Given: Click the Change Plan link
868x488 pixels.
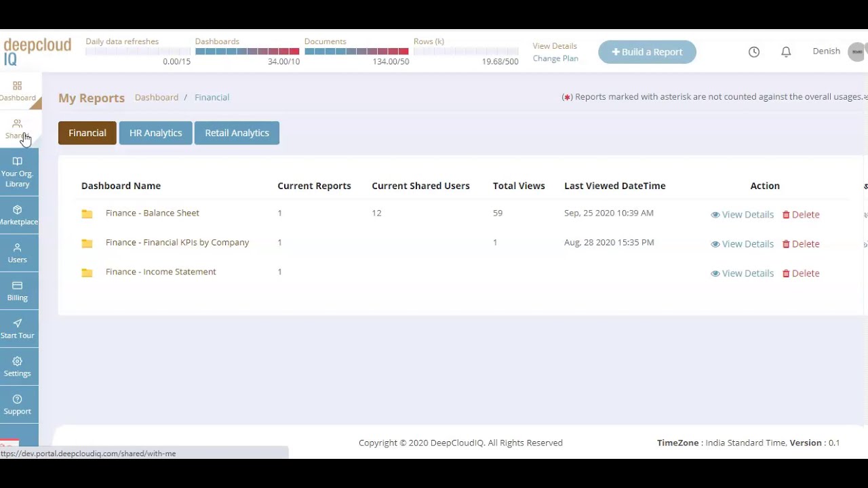Looking at the screenshot, I should coord(555,58).
